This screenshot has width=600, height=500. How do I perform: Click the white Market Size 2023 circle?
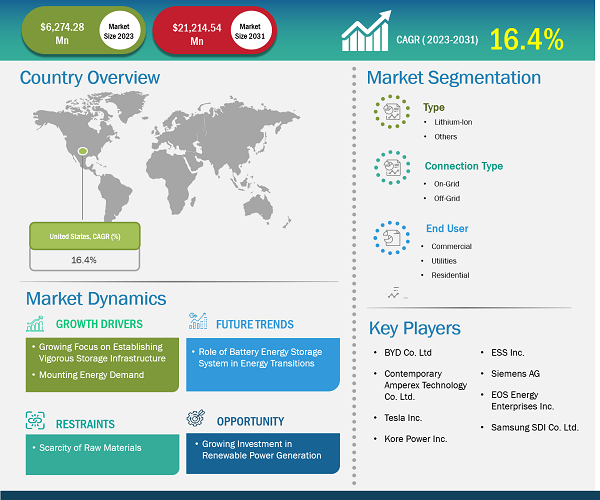click(x=119, y=31)
